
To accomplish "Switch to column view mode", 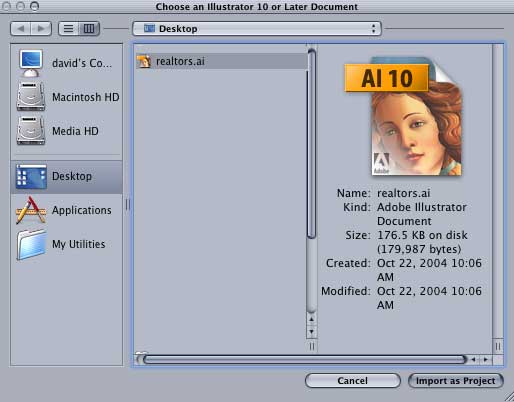I will (x=89, y=29).
